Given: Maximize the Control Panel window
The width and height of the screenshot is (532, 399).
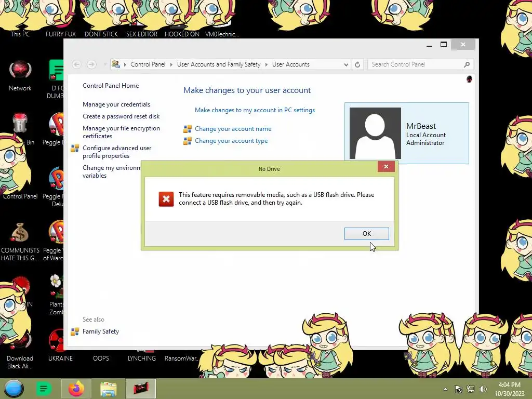Looking at the screenshot, I should [x=444, y=45].
